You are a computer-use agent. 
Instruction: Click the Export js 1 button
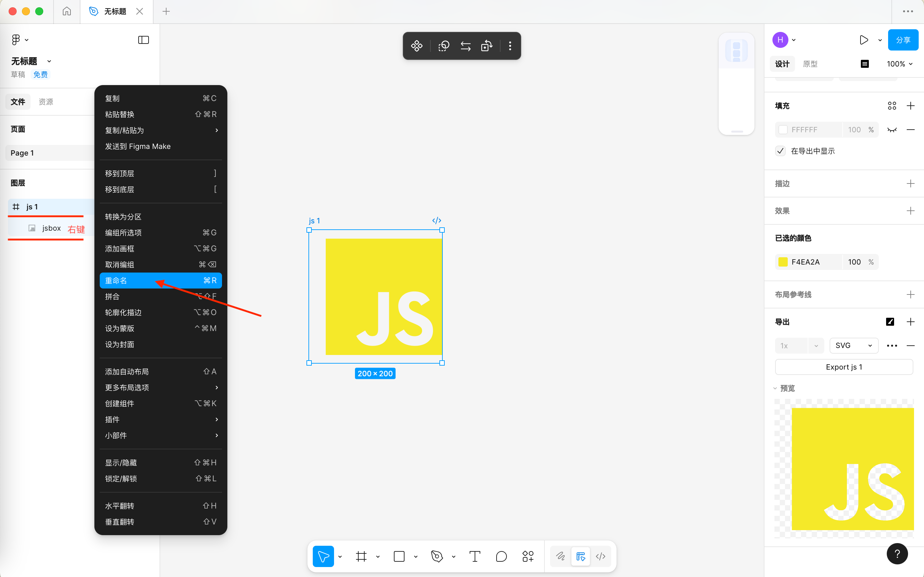(x=844, y=367)
